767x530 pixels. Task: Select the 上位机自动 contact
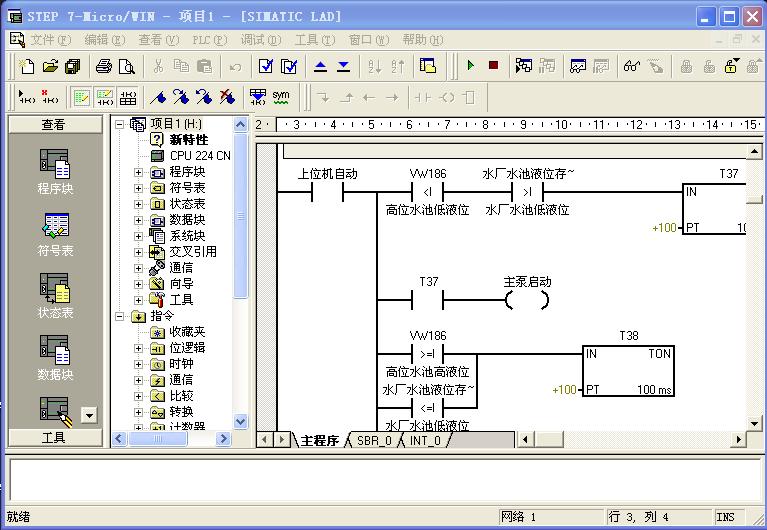tap(327, 192)
